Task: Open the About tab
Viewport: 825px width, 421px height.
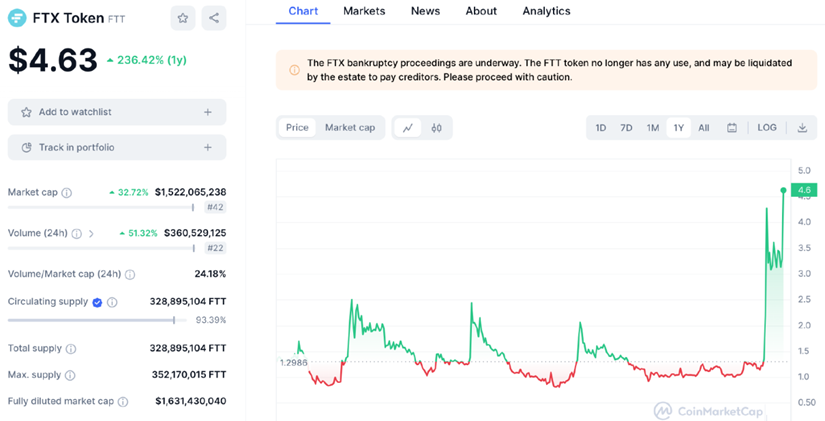Action: coord(481,11)
